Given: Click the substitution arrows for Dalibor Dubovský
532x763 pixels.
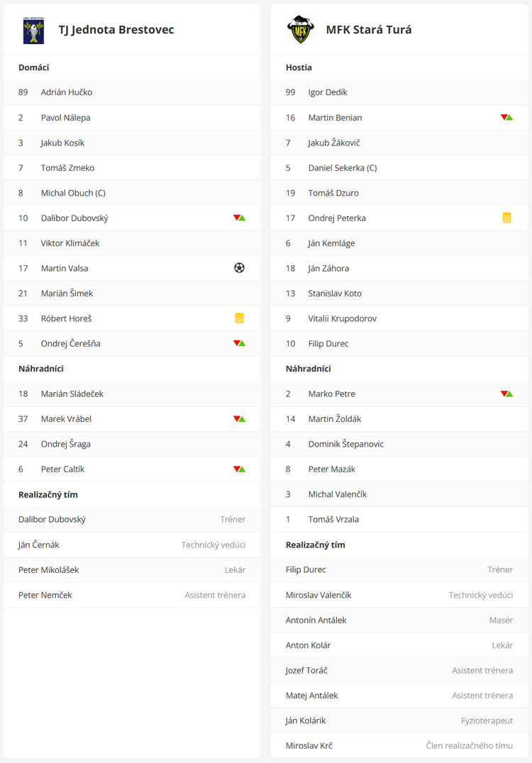Looking at the screenshot, I should (240, 218).
